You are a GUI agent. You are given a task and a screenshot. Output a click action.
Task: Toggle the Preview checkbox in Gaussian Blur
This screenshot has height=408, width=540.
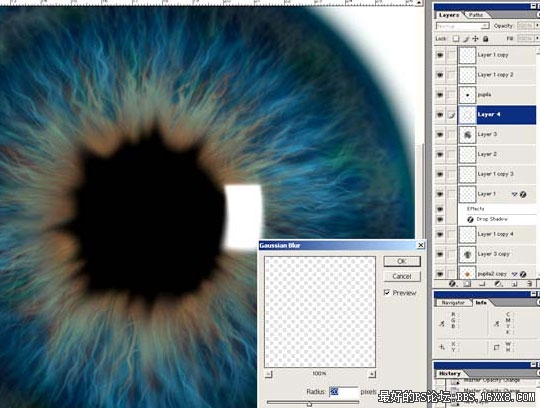click(x=387, y=292)
